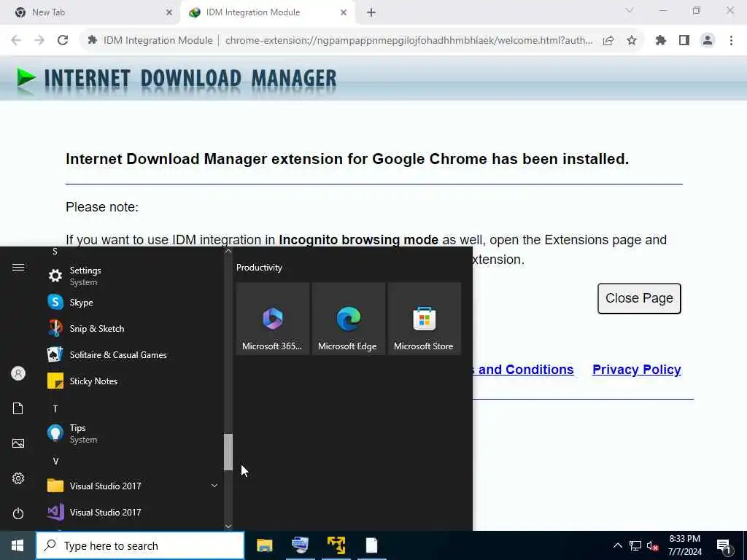Screen dimensions: 747x560
Task: Open the yellow network app on taskbar
Action: pos(336,545)
